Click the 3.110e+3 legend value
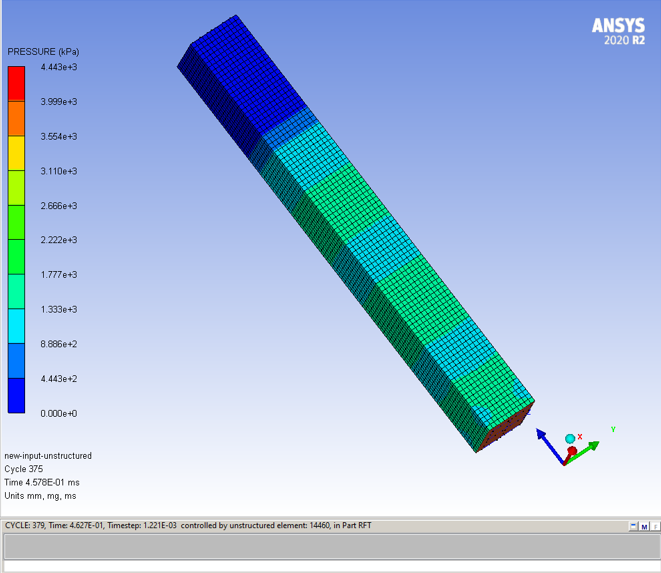661x573 pixels. (59, 171)
